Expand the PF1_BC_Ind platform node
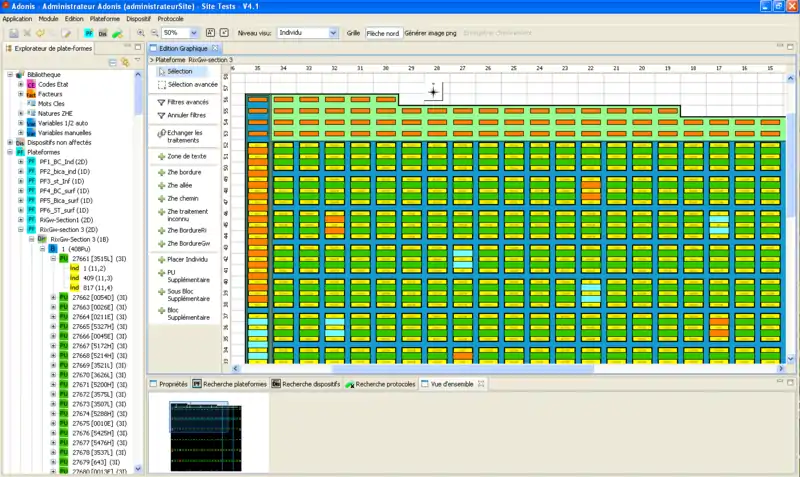 pyautogui.click(x=21, y=160)
